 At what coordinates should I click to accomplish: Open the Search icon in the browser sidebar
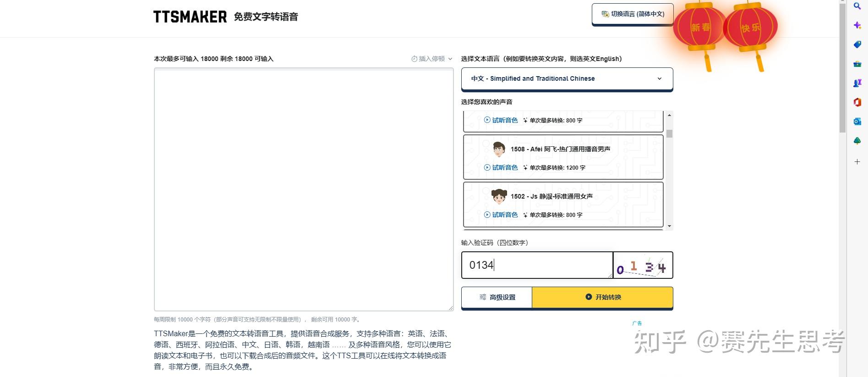[857, 6]
